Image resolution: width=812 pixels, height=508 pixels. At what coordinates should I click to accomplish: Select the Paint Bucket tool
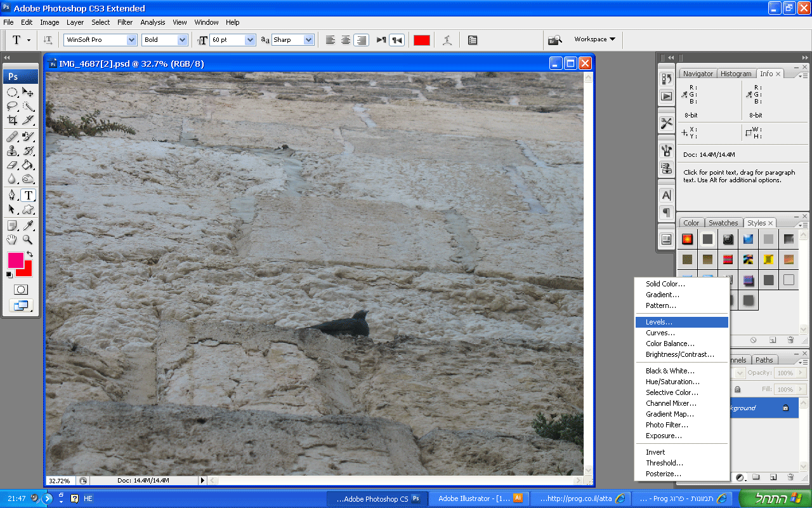coord(28,165)
